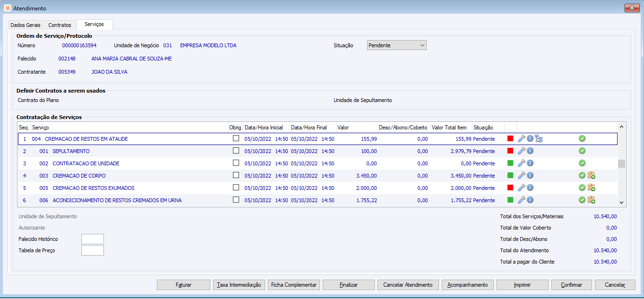
Task: Click red status square on SEPULTAMENTO row
Action: (510, 151)
